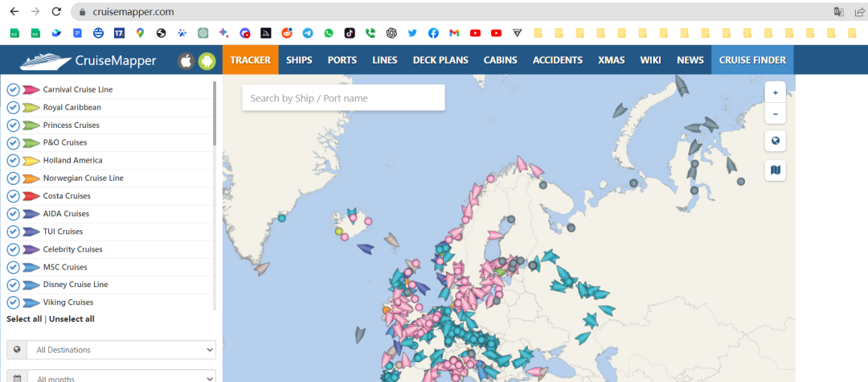Open the WIKI menu item

point(650,60)
